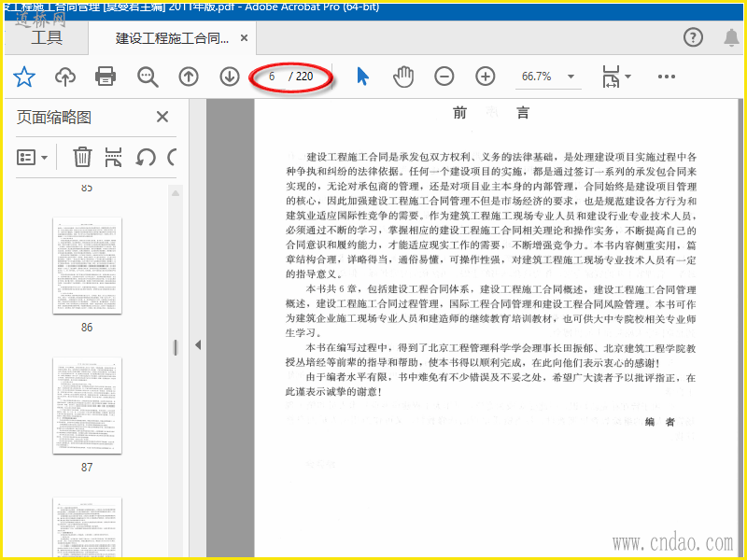Expand the fit page options arrow
Image resolution: width=747 pixels, height=560 pixels.
(627, 77)
